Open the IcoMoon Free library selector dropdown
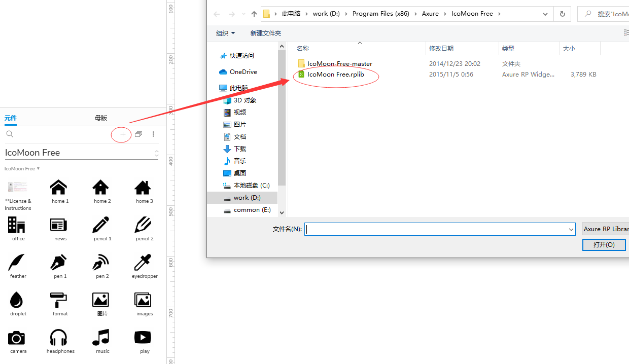Image resolution: width=629 pixels, height=364 pixels. coord(157,153)
